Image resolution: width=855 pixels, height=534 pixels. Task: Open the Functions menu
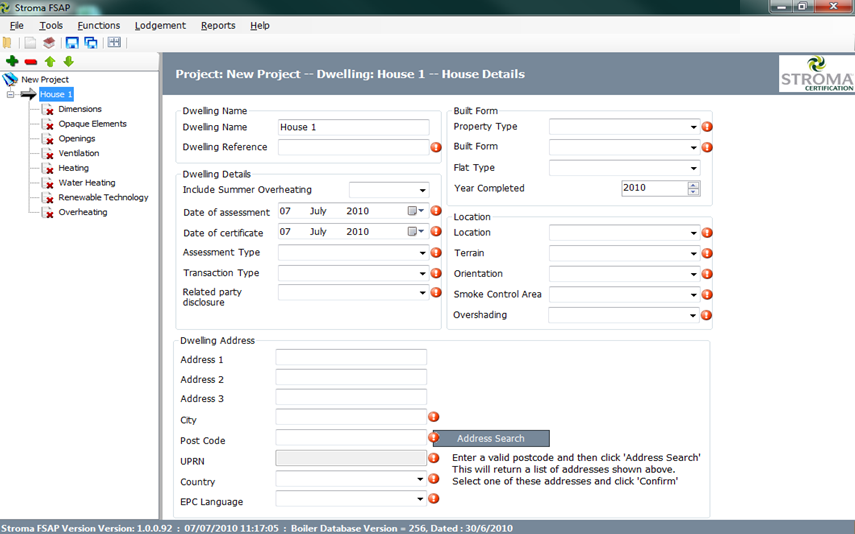tap(99, 25)
